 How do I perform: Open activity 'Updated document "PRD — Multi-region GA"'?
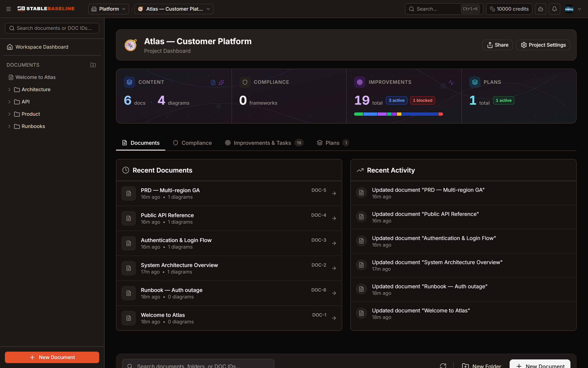(463, 193)
